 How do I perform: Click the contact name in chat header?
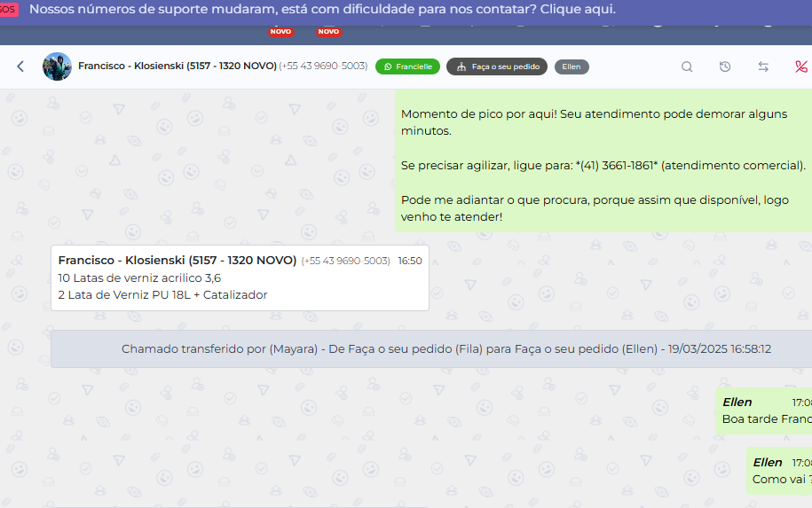pyautogui.click(x=177, y=66)
